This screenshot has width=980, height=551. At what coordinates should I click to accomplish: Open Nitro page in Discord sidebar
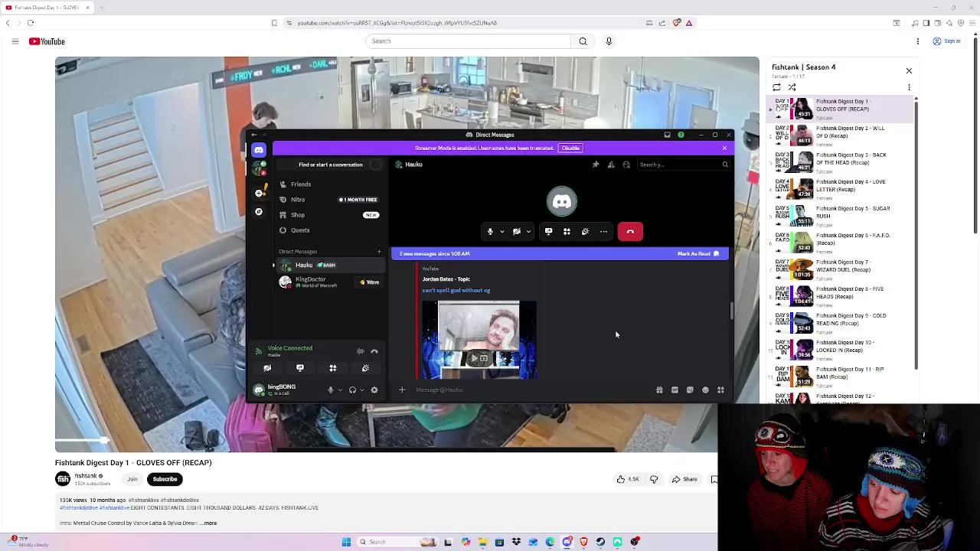point(298,200)
